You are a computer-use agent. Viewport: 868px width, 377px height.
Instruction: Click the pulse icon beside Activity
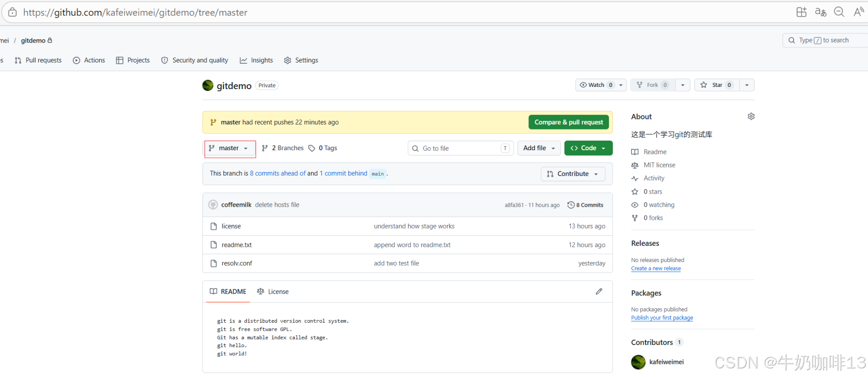tap(635, 178)
